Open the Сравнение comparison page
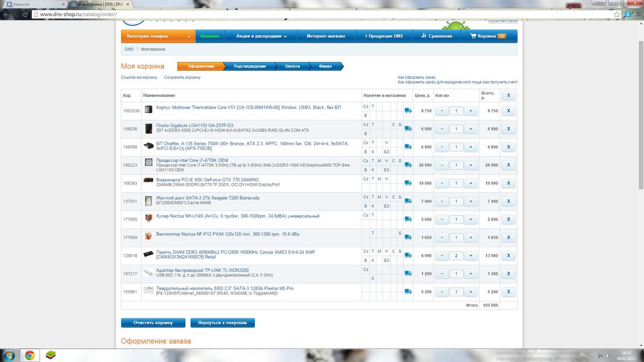This screenshot has width=644, height=362. click(x=436, y=36)
